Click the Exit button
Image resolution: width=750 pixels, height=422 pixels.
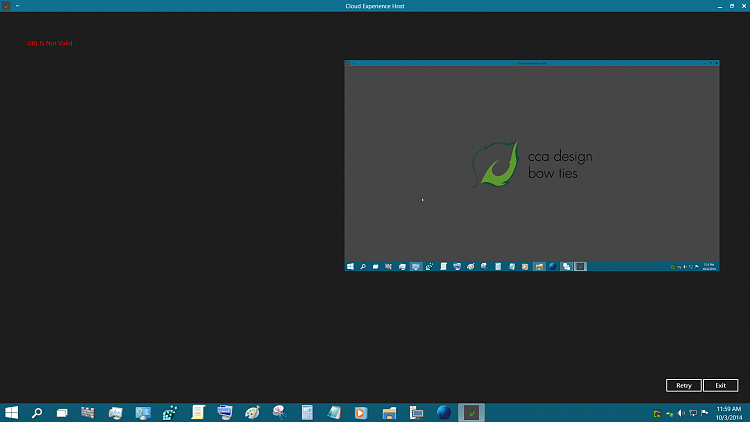720,385
